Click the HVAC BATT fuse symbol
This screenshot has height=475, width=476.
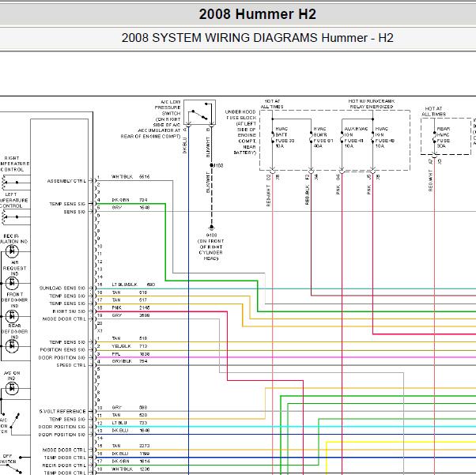pyautogui.click(x=273, y=138)
